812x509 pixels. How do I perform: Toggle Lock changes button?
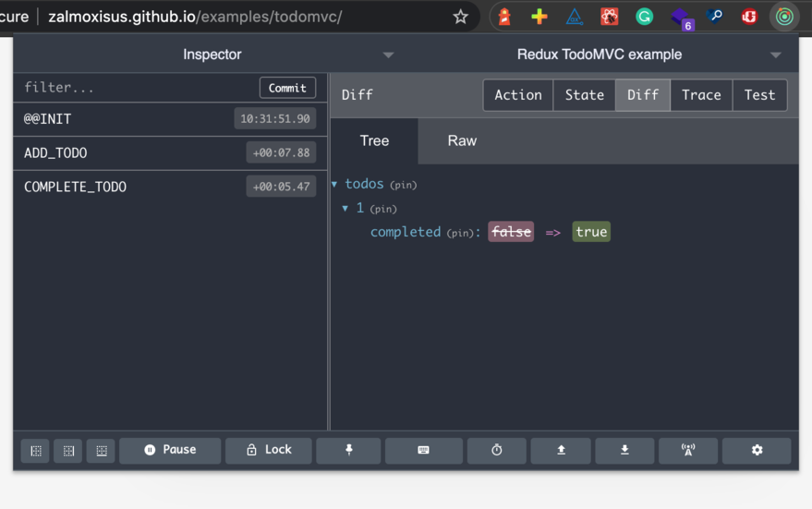click(269, 450)
